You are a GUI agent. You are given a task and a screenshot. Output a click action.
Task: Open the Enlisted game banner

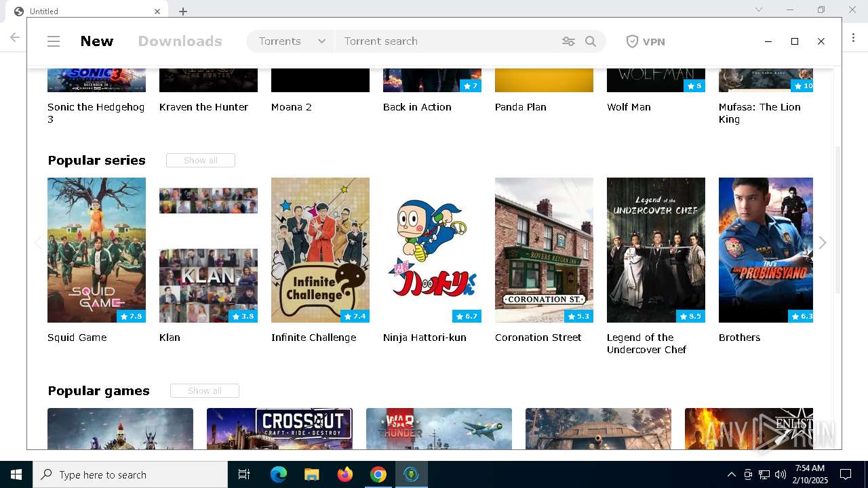(x=749, y=428)
